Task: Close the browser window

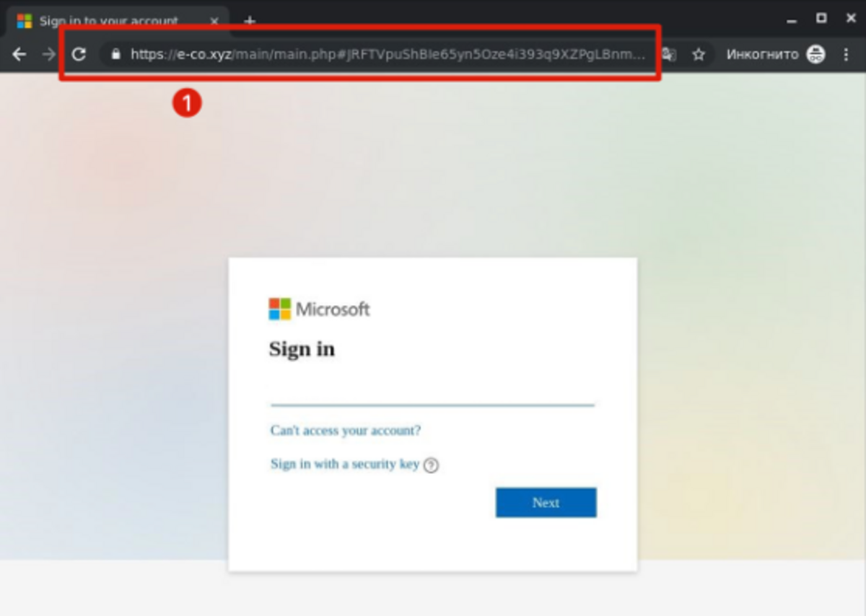Action: [x=850, y=18]
